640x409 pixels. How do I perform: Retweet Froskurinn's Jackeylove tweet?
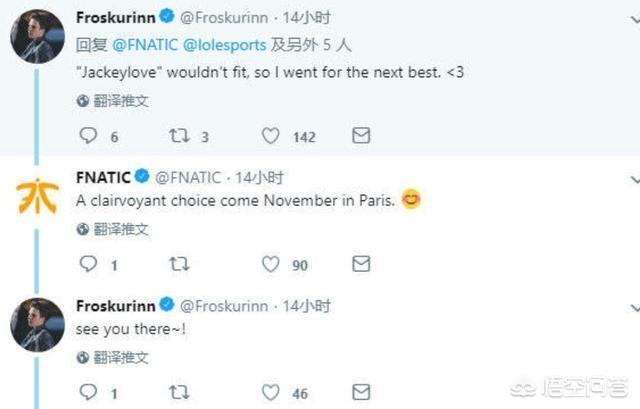(x=180, y=136)
